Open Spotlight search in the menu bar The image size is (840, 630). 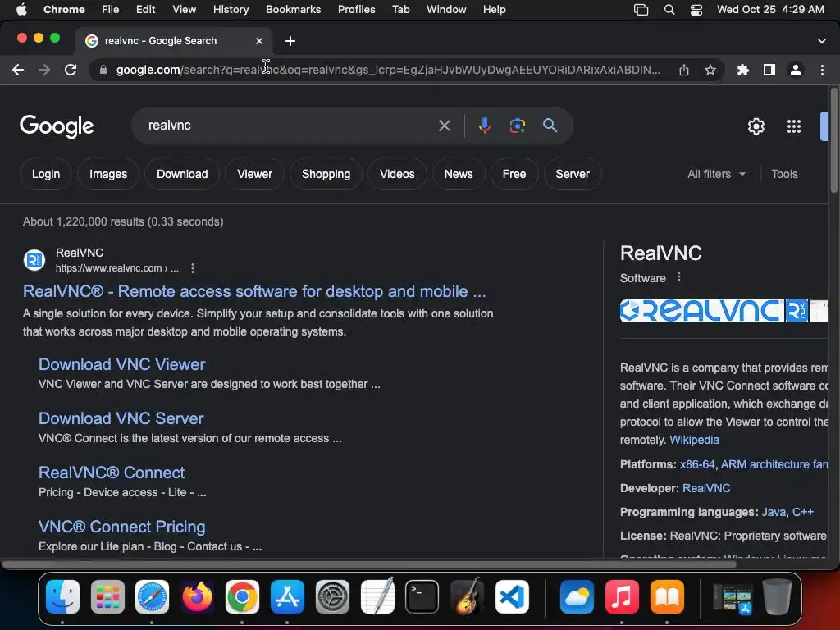pyautogui.click(x=669, y=10)
